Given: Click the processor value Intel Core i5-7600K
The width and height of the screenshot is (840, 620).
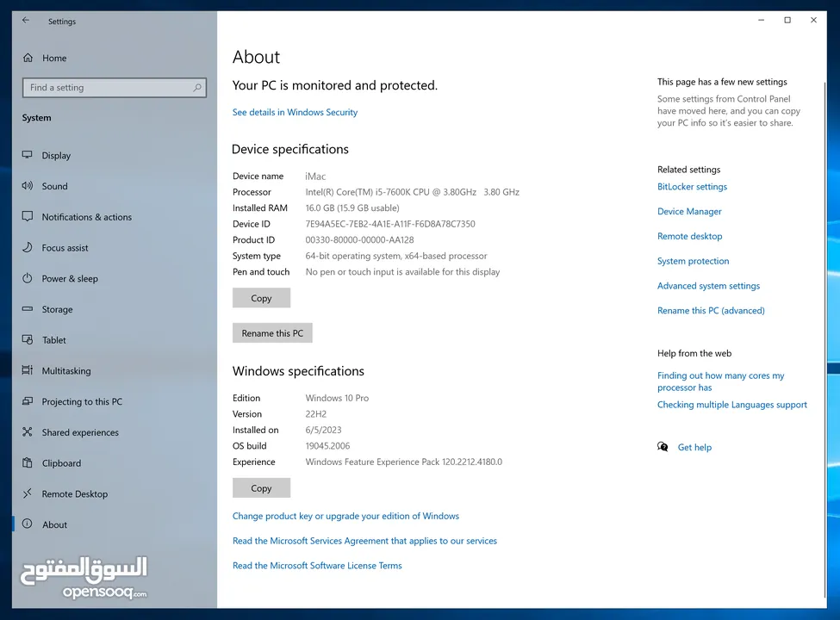Looking at the screenshot, I should pyautogui.click(x=412, y=192).
